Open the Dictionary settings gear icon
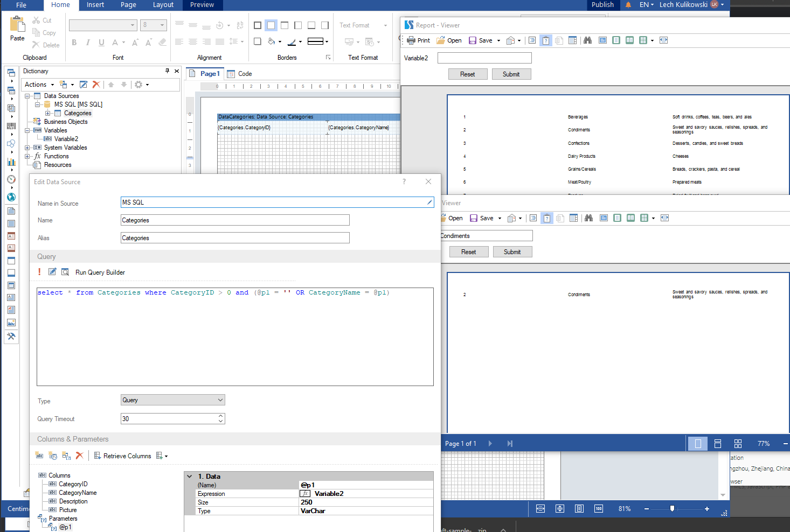 (138, 85)
